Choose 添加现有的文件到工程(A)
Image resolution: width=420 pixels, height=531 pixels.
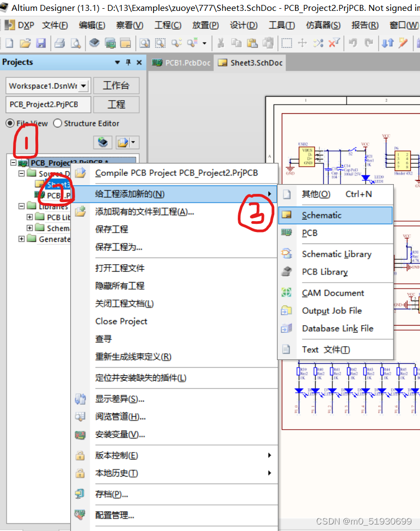175,212
